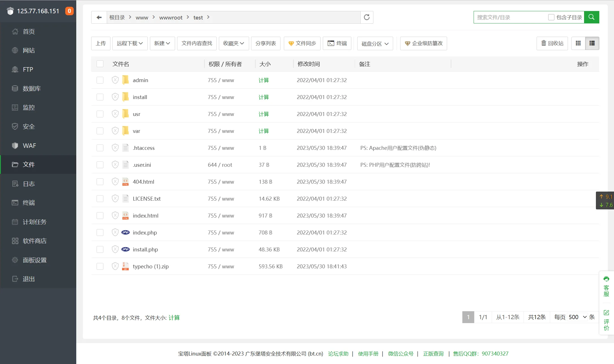
Task: Open the 回收站 recycle bin
Action: click(x=552, y=43)
